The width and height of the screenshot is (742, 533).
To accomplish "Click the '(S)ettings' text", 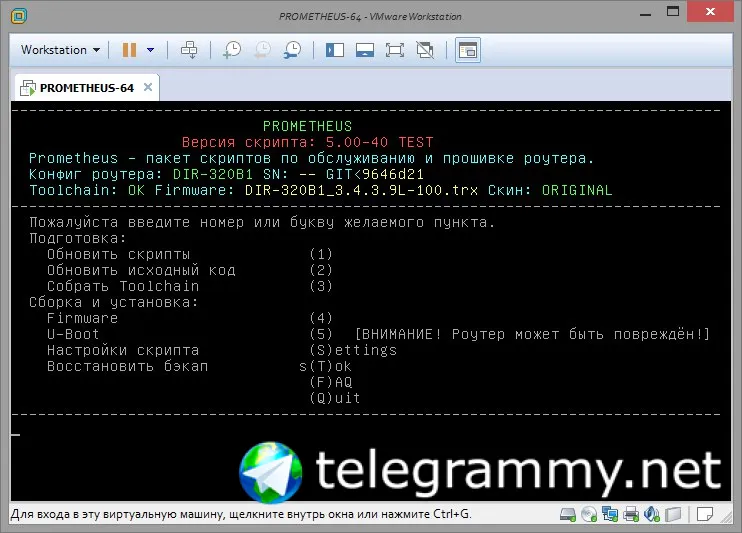I will click(353, 350).
